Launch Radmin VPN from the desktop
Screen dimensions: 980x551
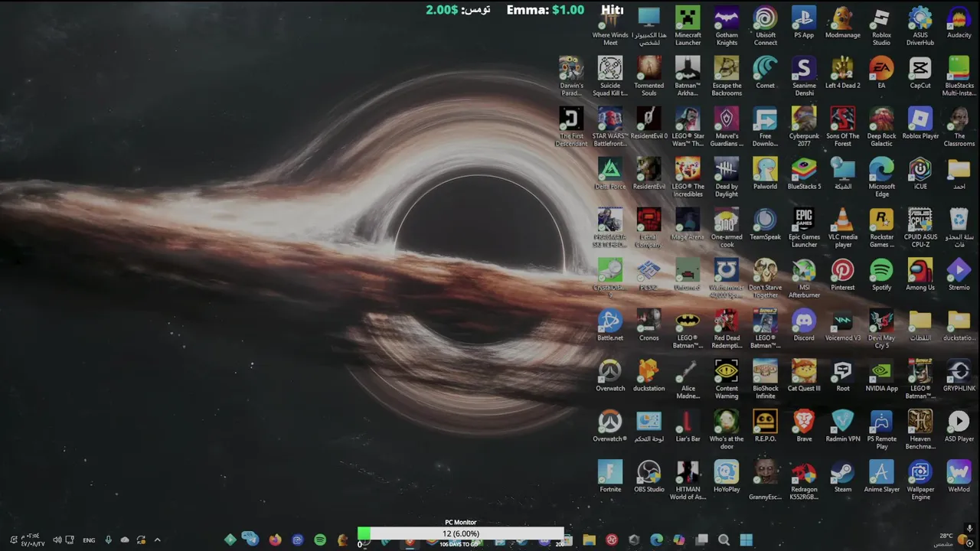(x=842, y=426)
